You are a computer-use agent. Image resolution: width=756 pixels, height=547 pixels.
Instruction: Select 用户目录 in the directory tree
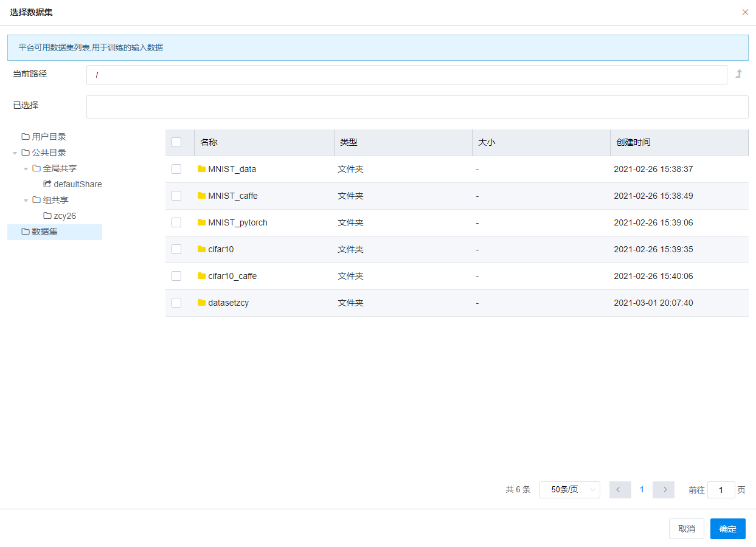coord(49,137)
